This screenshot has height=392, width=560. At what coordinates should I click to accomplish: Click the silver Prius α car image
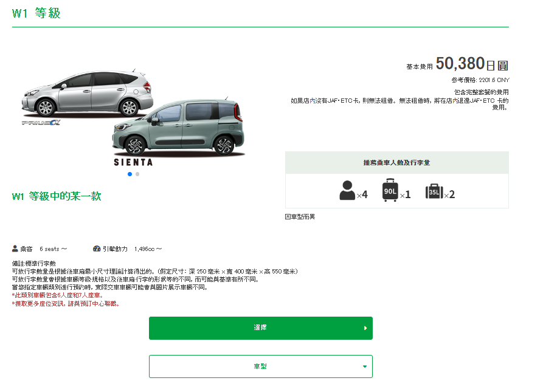point(87,94)
